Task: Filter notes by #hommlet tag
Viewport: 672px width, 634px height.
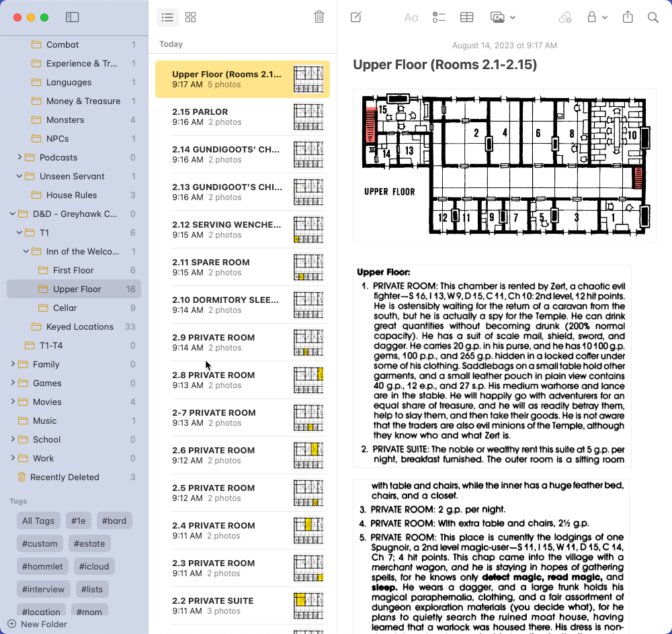Action: pos(42,566)
